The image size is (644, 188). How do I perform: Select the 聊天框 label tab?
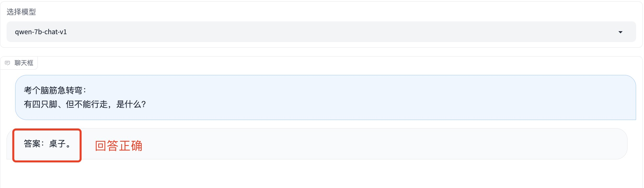[19, 63]
